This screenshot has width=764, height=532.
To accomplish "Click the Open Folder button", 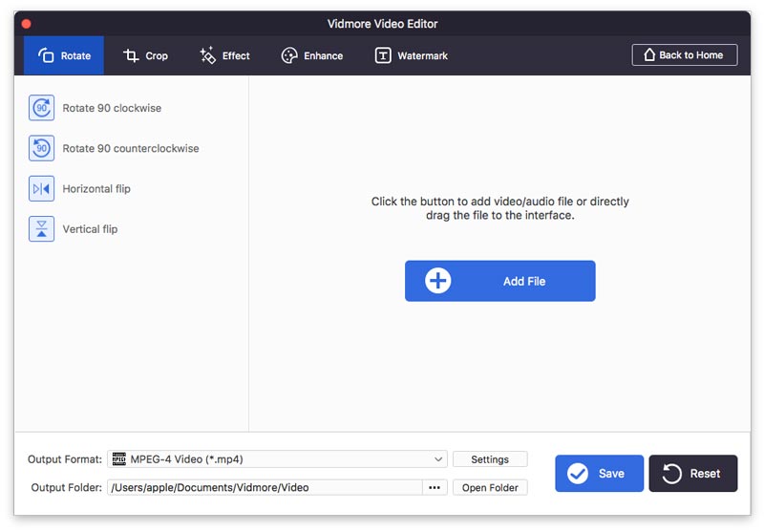I will coord(490,488).
